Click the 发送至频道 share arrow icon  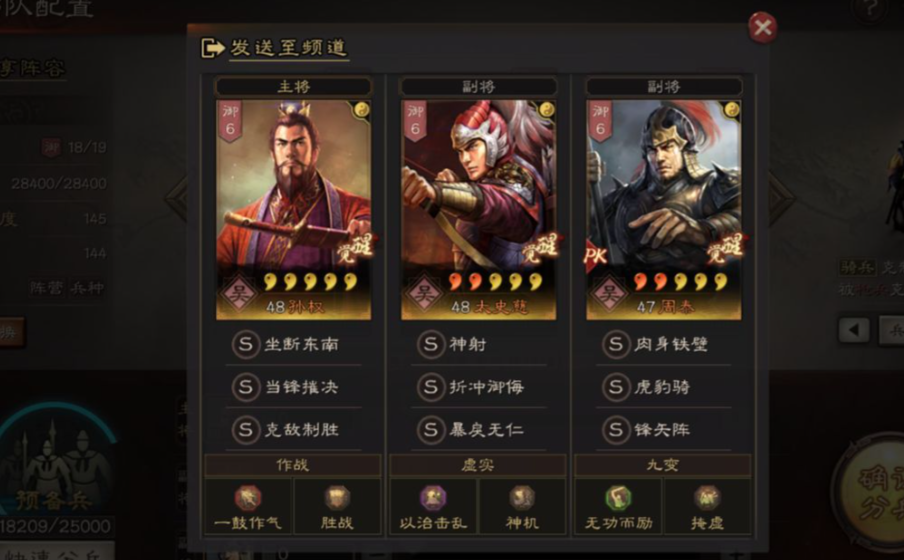213,48
